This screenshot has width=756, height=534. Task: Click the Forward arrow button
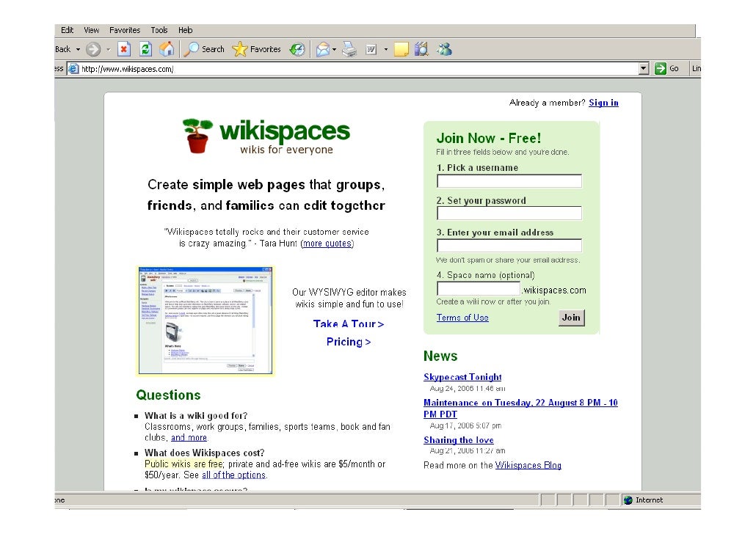(93, 49)
